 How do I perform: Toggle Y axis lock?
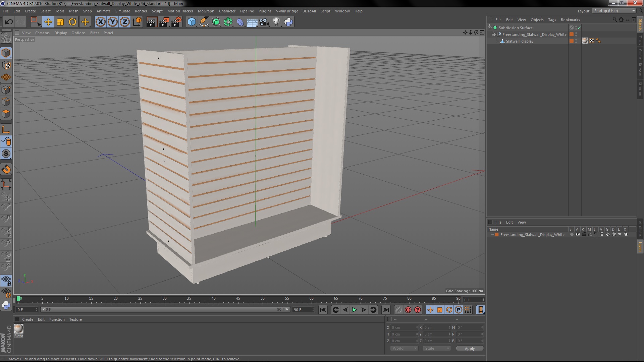[112, 22]
